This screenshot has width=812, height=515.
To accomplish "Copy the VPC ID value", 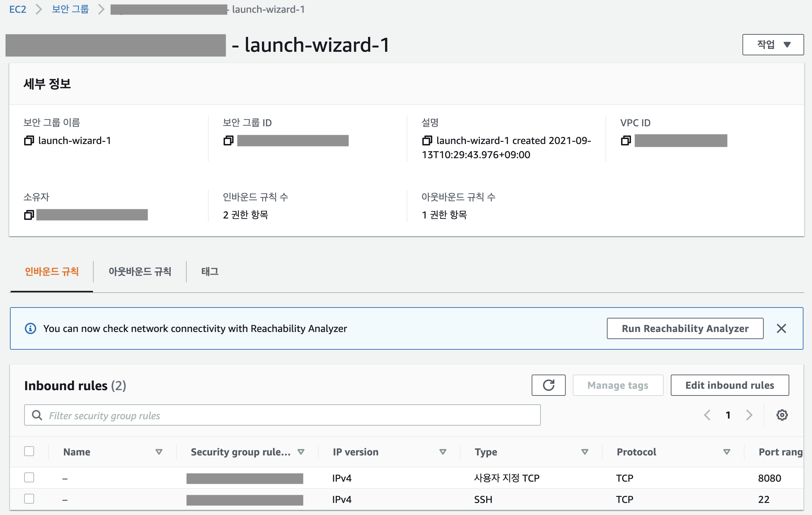I will 626,140.
